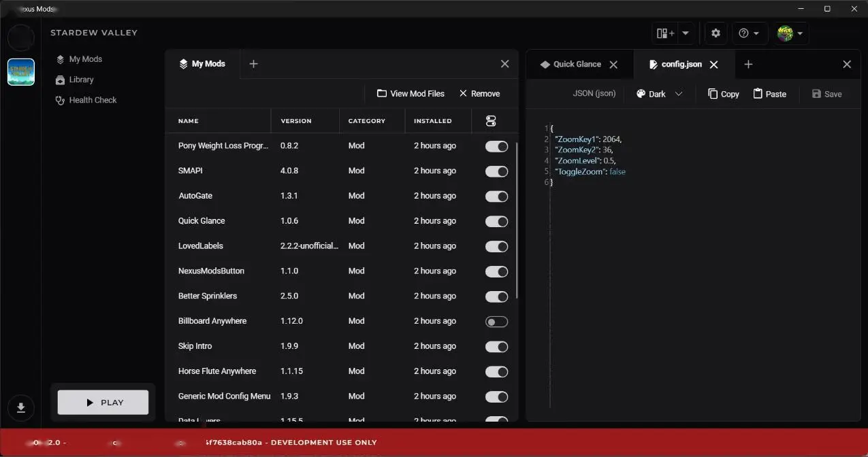This screenshot has height=457, width=868.
Task: Enable the Billboard Anywhere mod toggle
Action: [496, 322]
